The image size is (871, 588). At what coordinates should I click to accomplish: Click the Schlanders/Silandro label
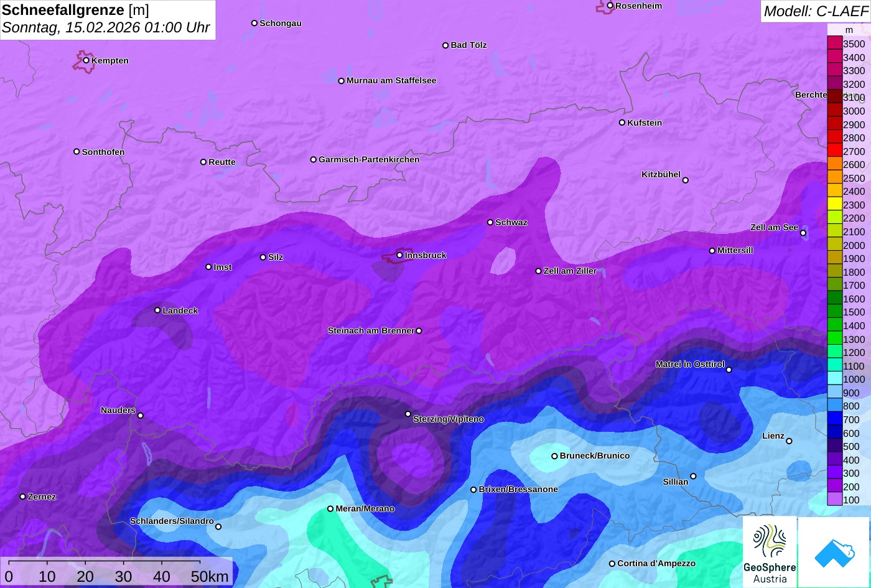(x=172, y=521)
